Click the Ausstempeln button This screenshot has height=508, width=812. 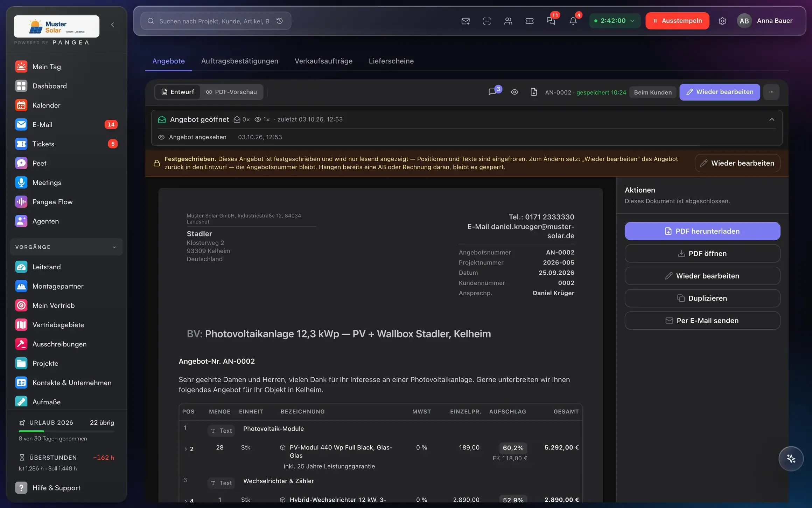pyautogui.click(x=677, y=21)
